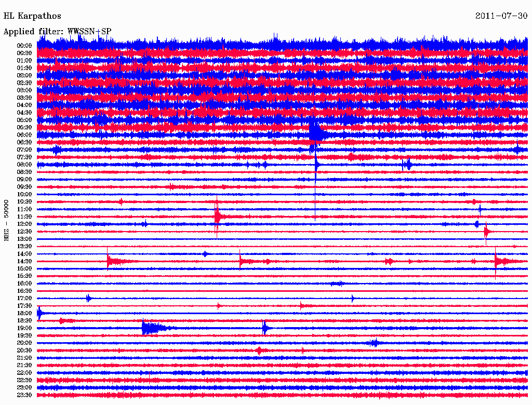This screenshot has height=405, width=532.
Task: Click the largest blue event on the 06:00 trace
Action: tap(317, 134)
